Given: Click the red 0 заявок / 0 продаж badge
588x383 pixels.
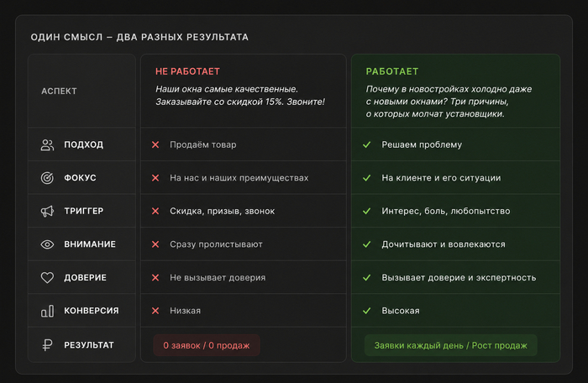Looking at the screenshot, I should (207, 345).
